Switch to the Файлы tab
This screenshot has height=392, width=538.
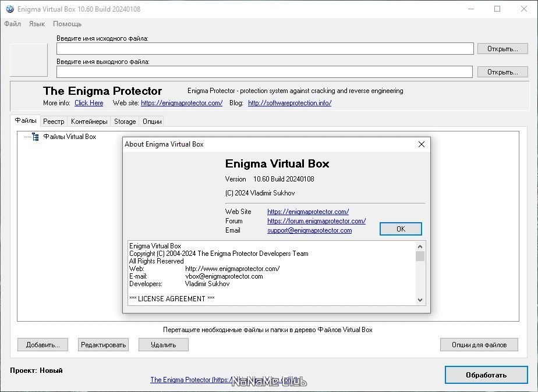(x=26, y=120)
